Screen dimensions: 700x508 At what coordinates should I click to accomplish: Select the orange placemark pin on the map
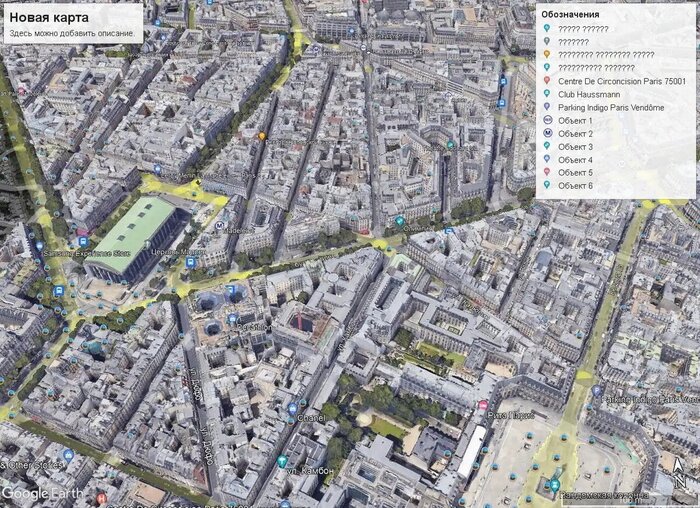click(x=262, y=136)
